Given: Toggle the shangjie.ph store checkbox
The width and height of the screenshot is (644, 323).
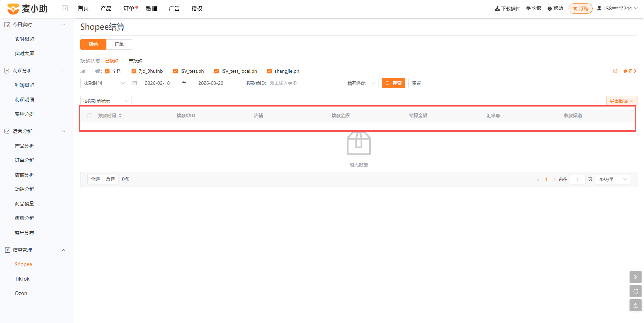Looking at the screenshot, I should coord(269,71).
